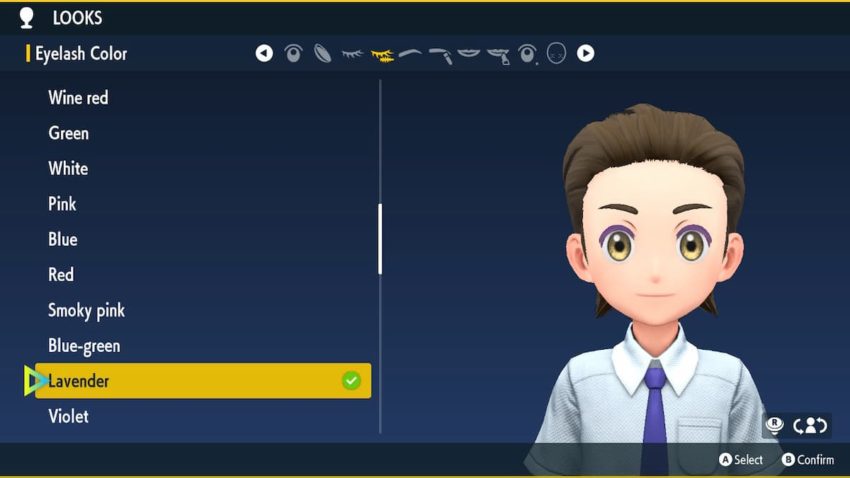Go to the next looks category arrow
Viewport: 850px width, 478px height.
tap(585, 53)
